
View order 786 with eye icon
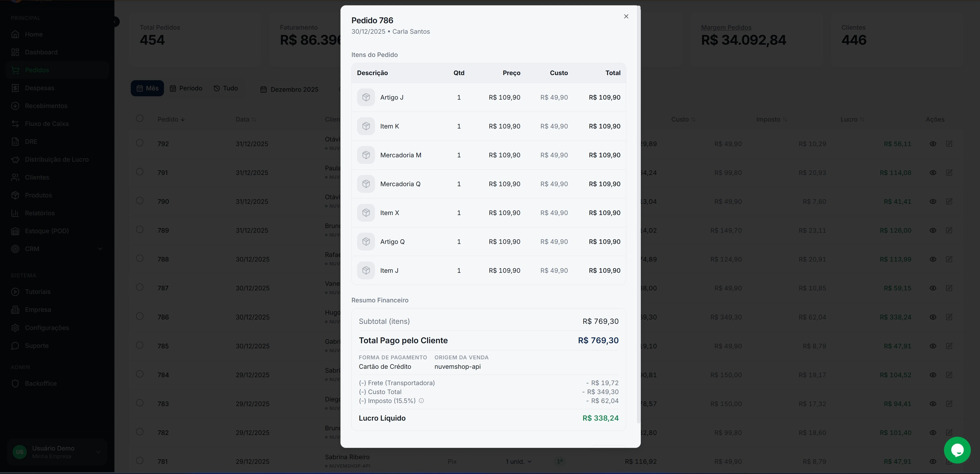[x=933, y=317]
